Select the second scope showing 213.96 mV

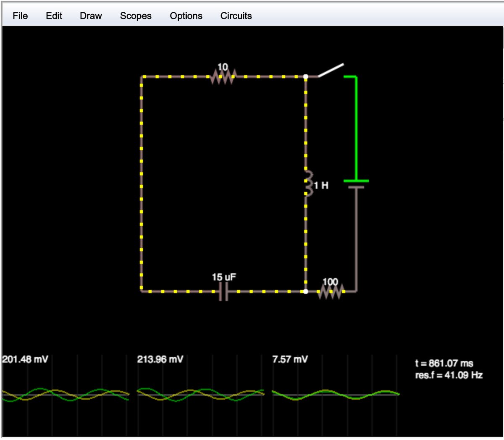(x=201, y=395)
